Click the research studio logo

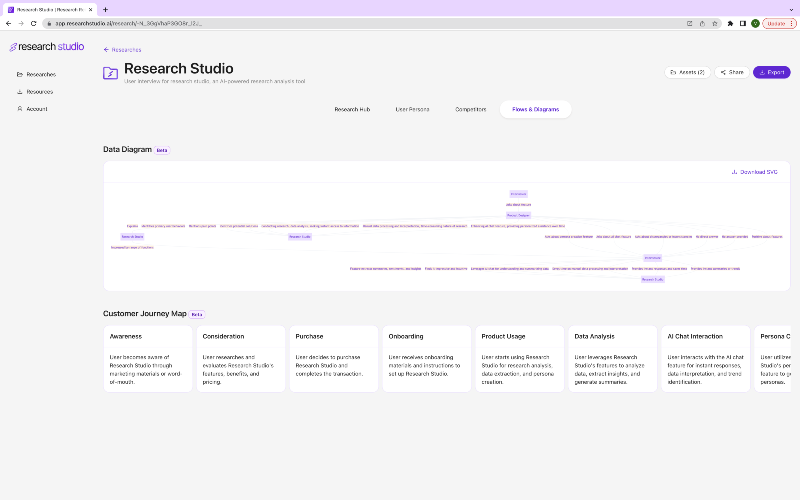click(47, 46)
